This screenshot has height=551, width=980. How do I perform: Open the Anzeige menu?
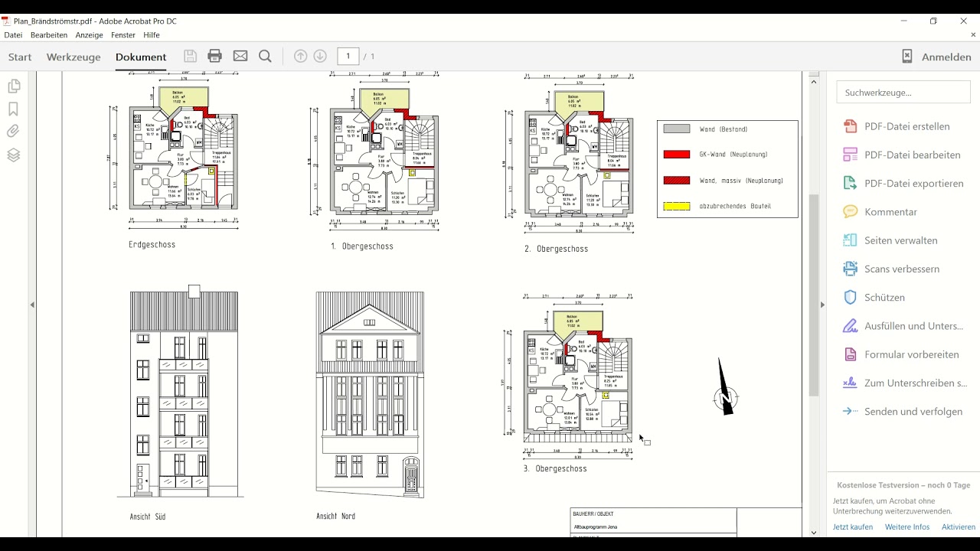[x=90, y=35]
